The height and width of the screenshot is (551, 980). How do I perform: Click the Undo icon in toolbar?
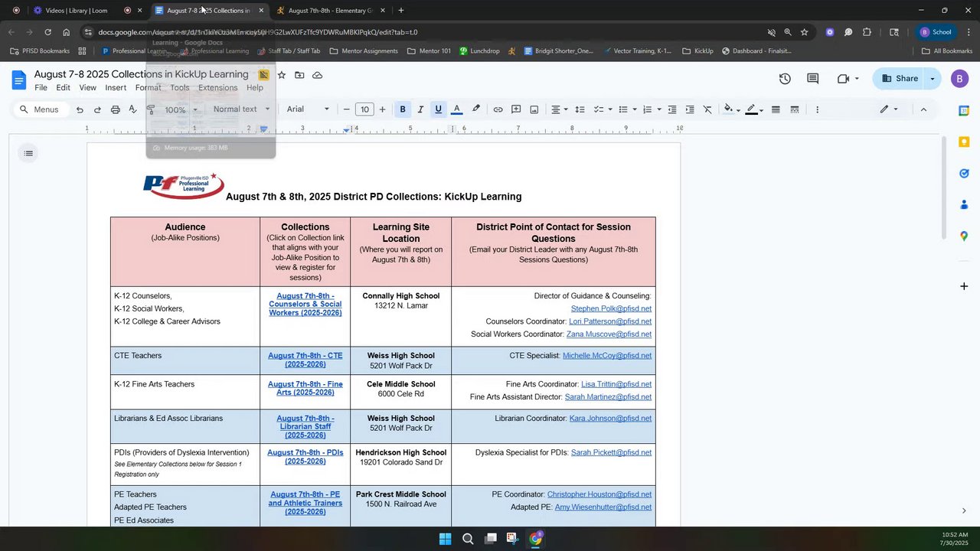click(x=80, y=109)
